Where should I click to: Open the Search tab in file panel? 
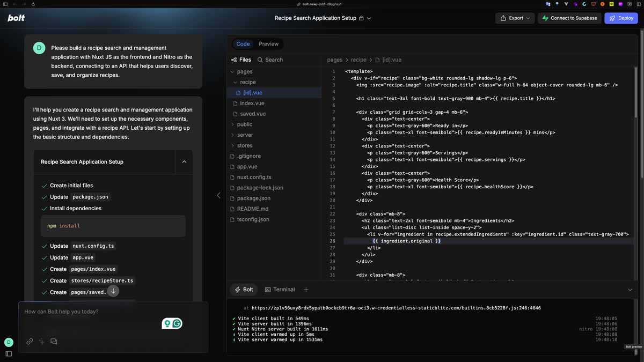click(270, 60)
